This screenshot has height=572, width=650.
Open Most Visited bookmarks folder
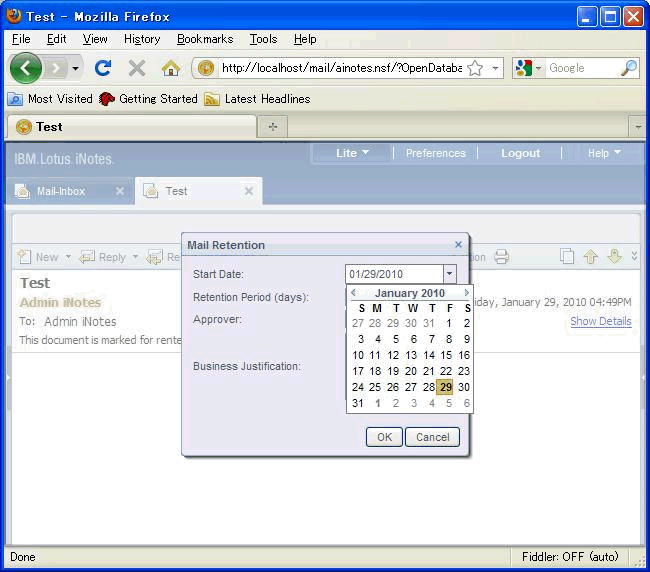[x=50, y=99]
